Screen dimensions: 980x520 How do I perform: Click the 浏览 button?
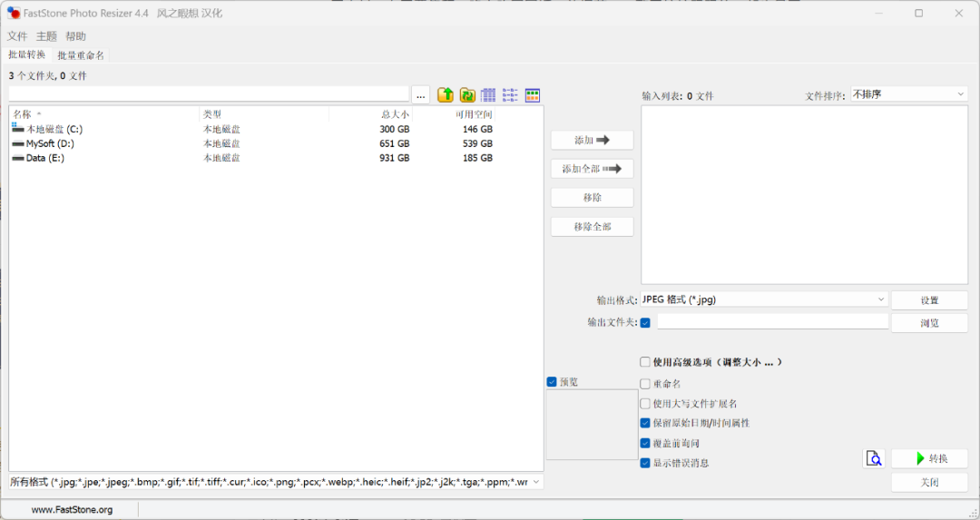click(x=929, y=323)
